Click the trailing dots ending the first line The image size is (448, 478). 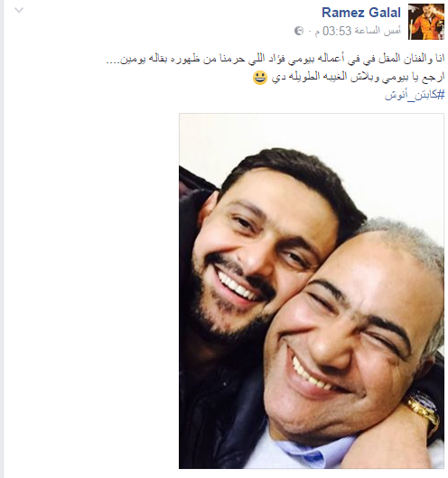point(112,62)
